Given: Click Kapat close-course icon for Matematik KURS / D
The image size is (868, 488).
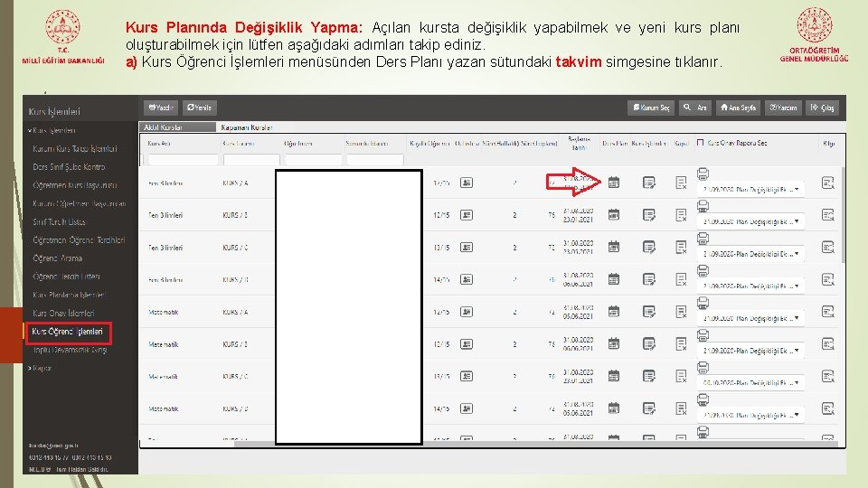Looking at the screenshot, I should click(681, 408).
